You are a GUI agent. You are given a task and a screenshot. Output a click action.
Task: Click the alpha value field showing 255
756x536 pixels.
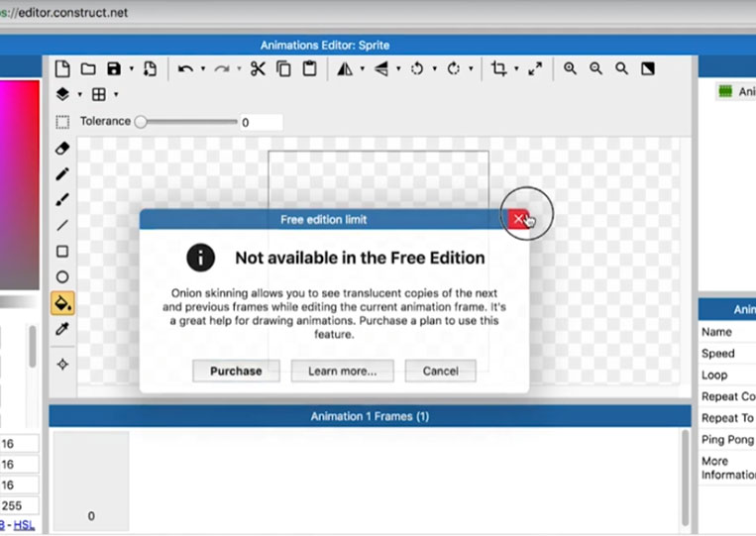pos(19,505)
